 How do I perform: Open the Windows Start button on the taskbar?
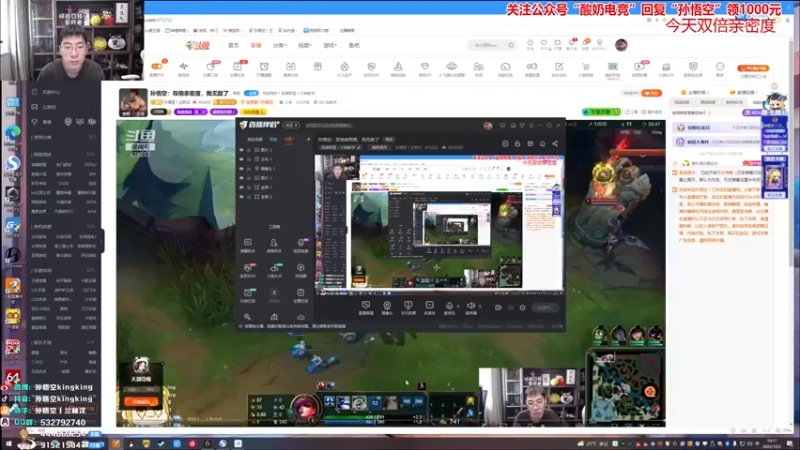tap(7, 444)
